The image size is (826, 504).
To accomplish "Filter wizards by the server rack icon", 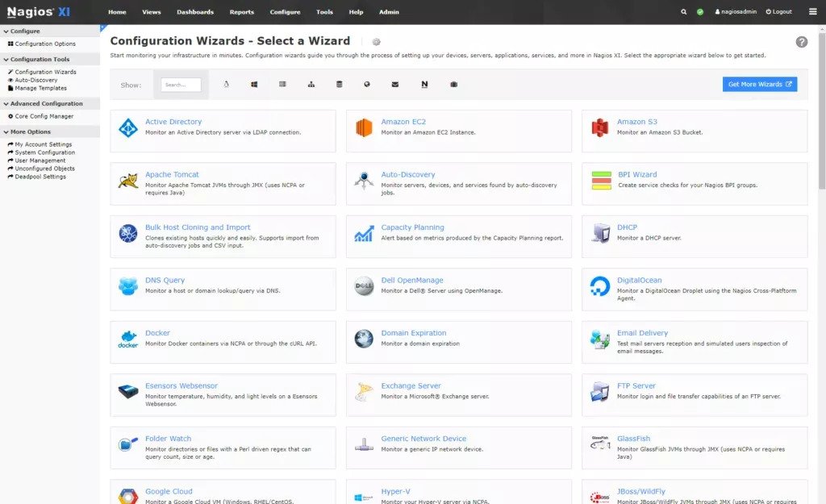I will [282, 84].
